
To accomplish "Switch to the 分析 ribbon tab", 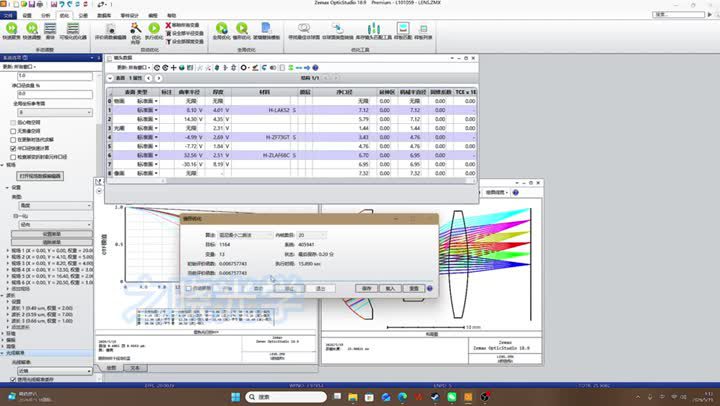I will tap(45, 16).
